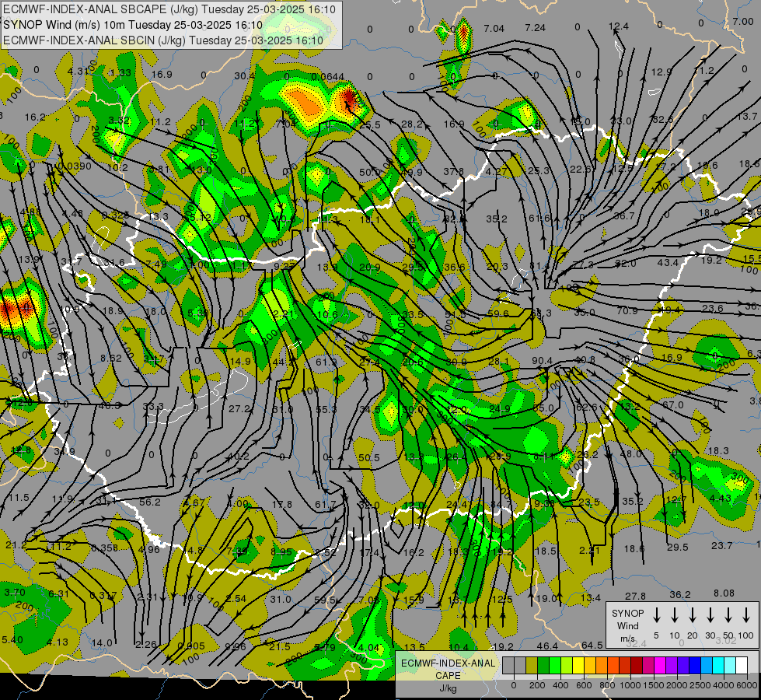Click the 7.00 value at top right

coord(743,21)
